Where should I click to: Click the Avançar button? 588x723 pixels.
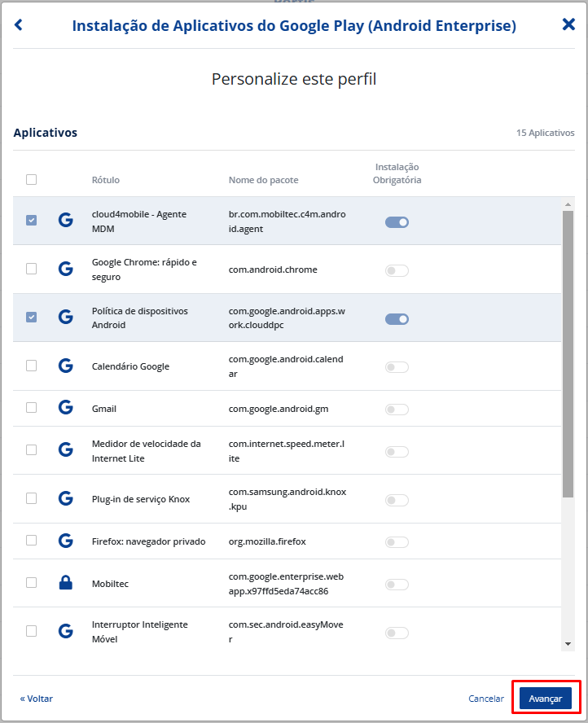546,699
